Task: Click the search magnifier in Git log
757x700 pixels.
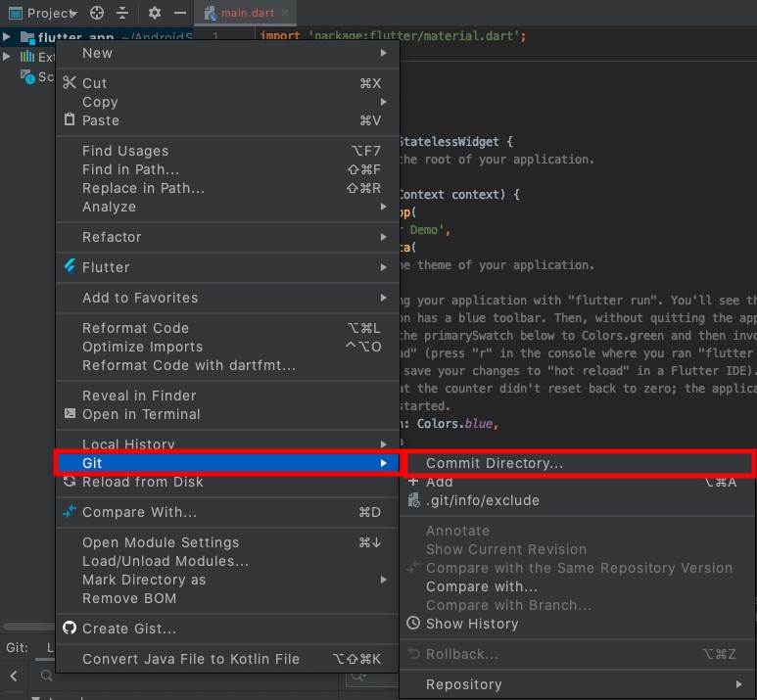Action: point(46,676)
